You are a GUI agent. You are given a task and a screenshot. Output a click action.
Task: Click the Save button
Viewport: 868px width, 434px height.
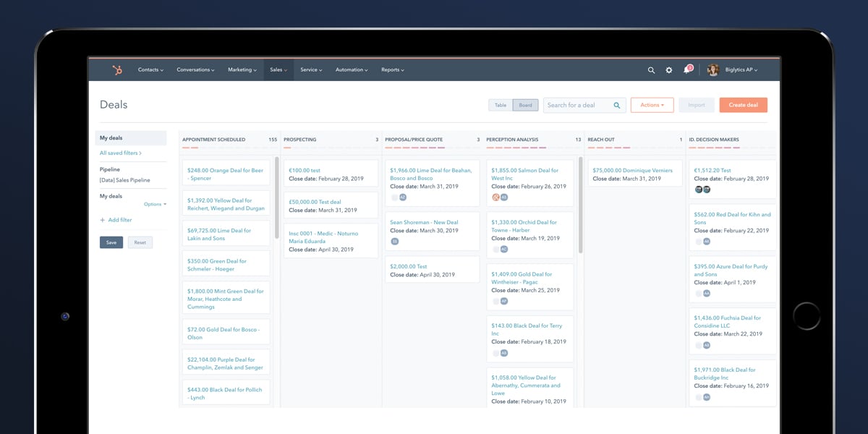[111, 242]
